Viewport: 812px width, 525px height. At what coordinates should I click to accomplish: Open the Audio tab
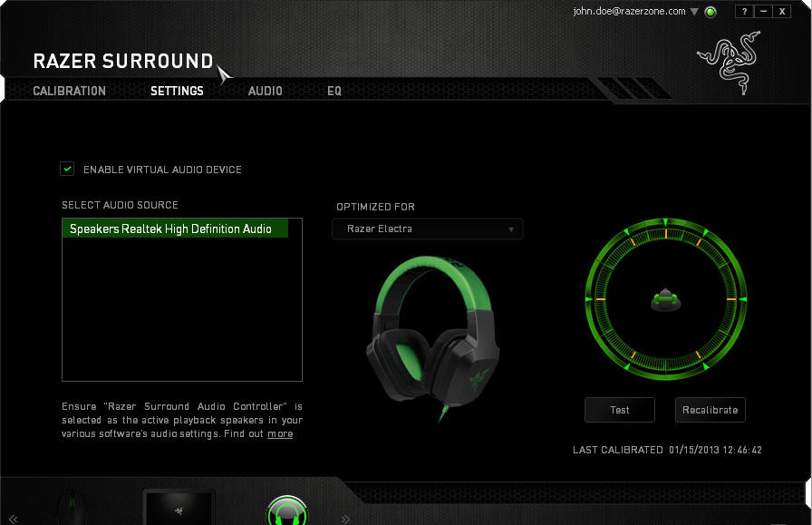click(x=266, y=91)
